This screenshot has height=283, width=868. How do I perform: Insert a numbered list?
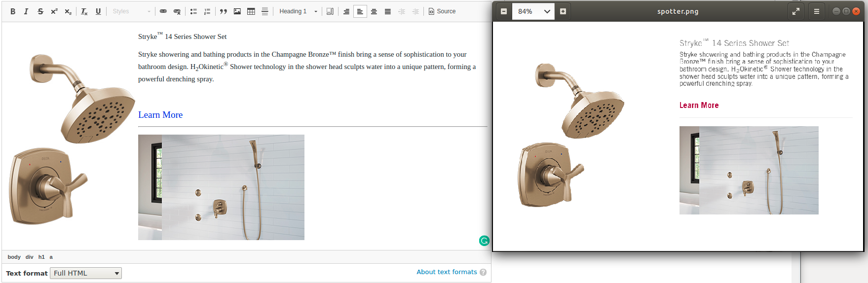[207, 11]
